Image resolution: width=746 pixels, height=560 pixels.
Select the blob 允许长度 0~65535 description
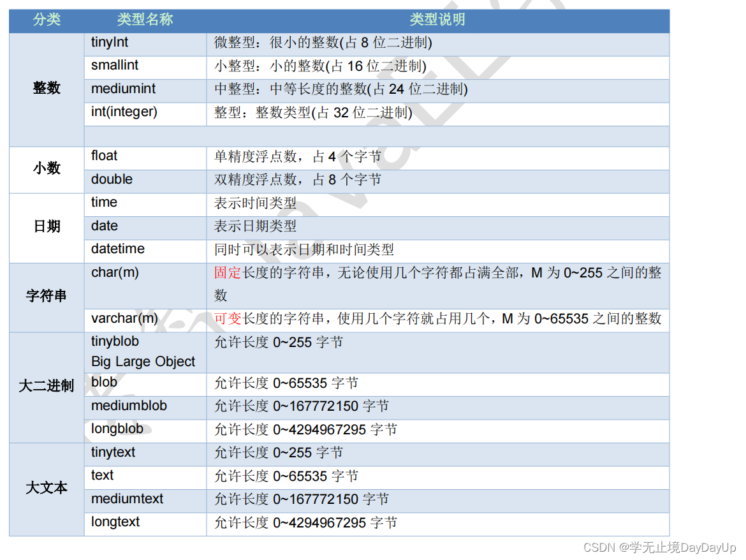coord(437,385)
